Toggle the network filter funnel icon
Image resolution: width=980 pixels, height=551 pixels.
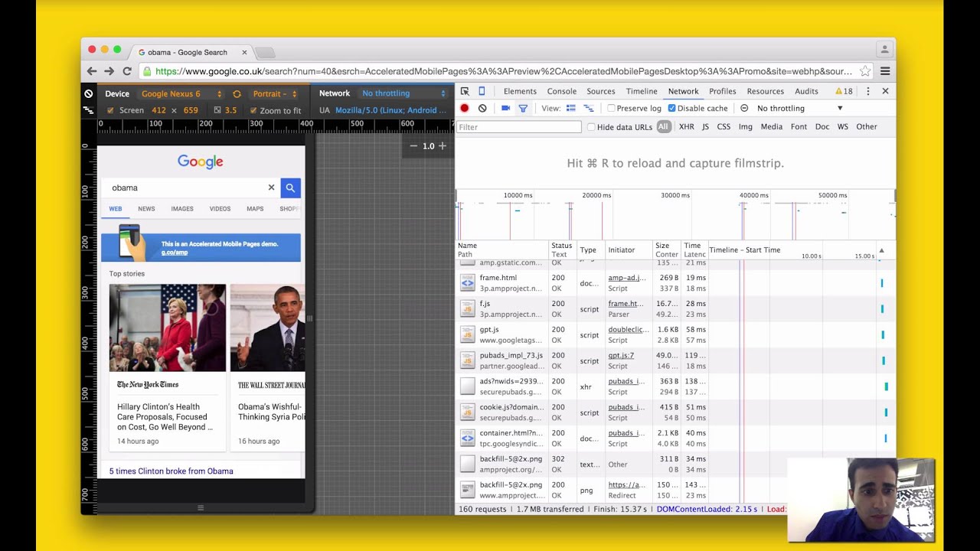(x=523, y=109)
